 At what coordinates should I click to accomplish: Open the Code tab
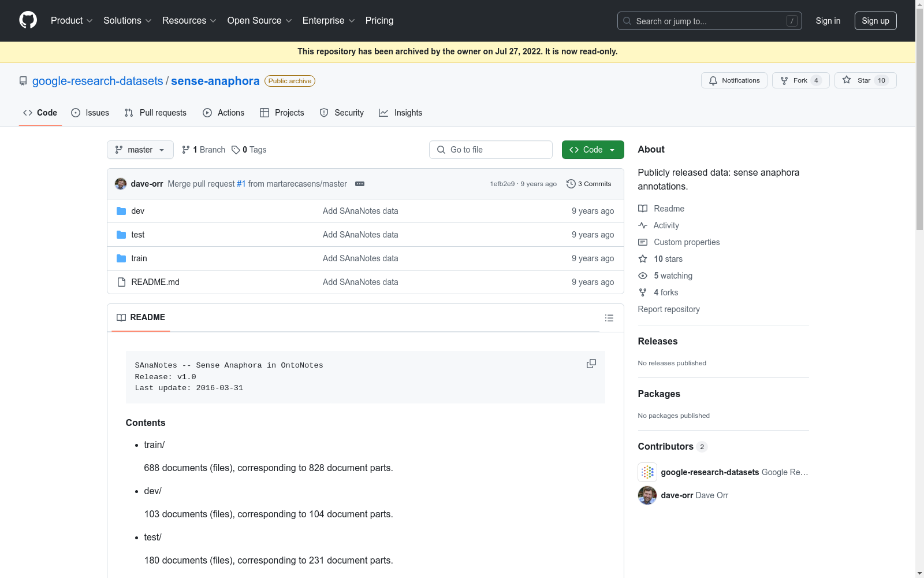coord(40,113)
